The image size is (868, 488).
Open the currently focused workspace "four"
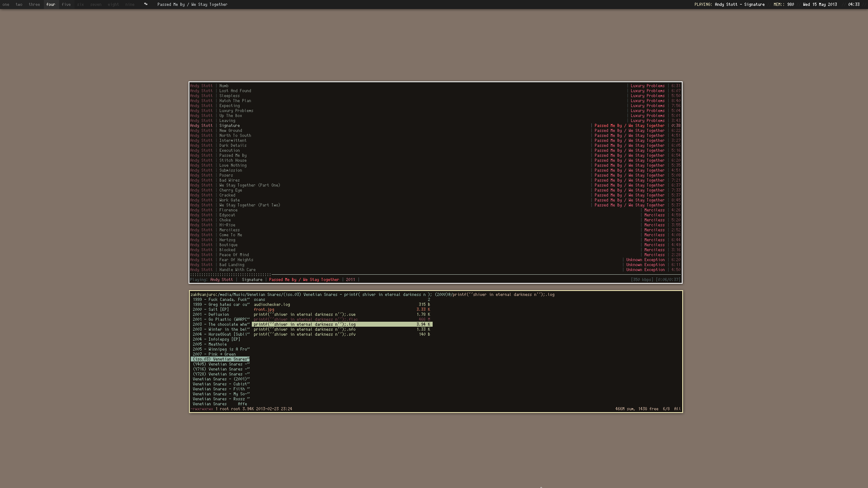(50, 4)
